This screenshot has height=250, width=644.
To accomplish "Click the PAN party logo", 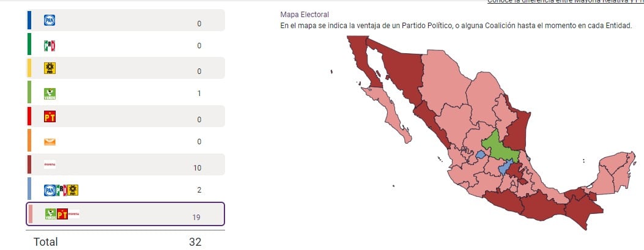I will point(50,21).
